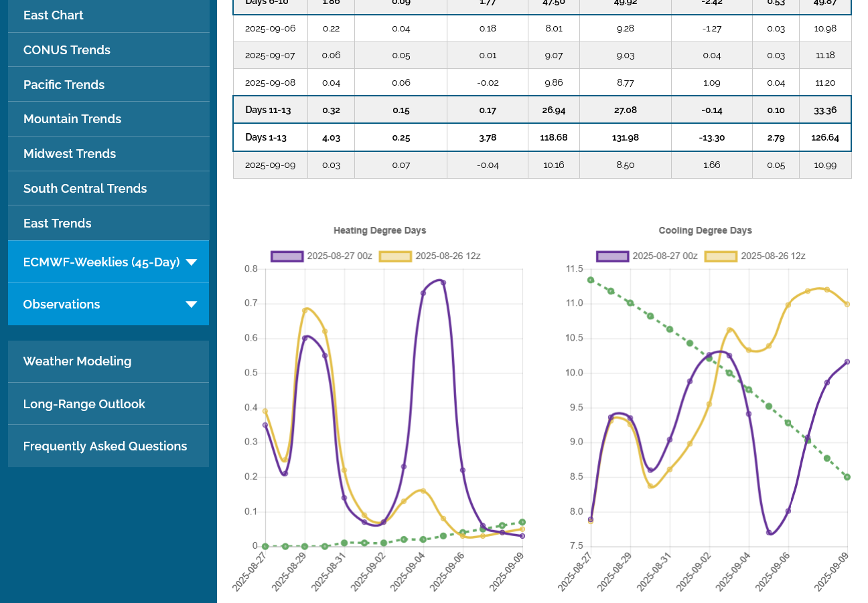The image size is (868, 603).
Task: Expand the ECMWF-Weeklies (45-Day) dropdown arrow
Action: pyautogui.click(x=191, y=262)
